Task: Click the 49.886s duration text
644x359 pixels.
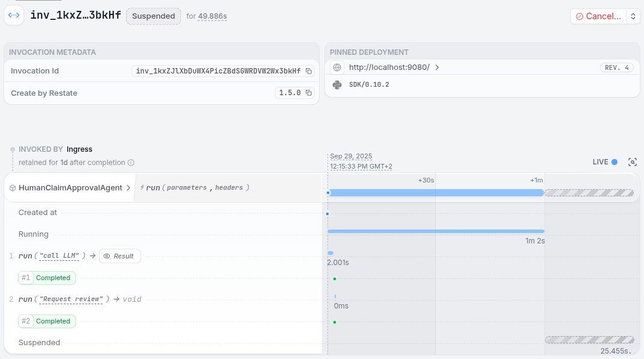Action: (x=212, y=16)
